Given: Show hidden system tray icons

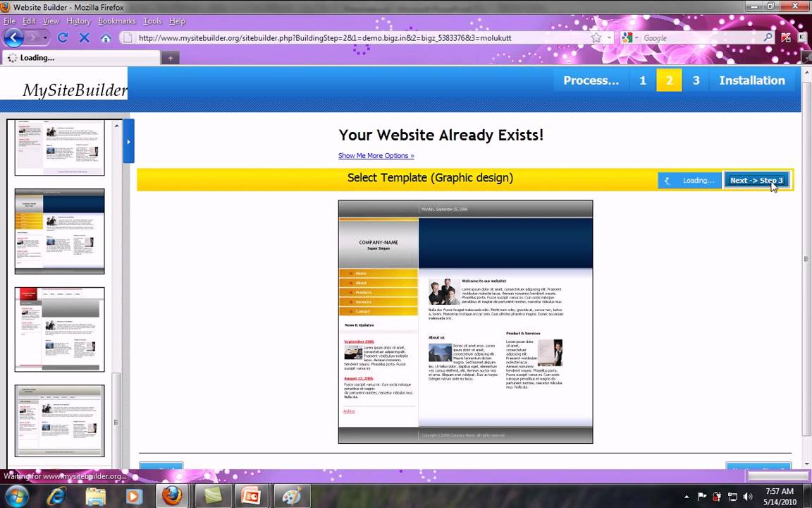Looking at the screenshot, I should [x=687, y=497].
